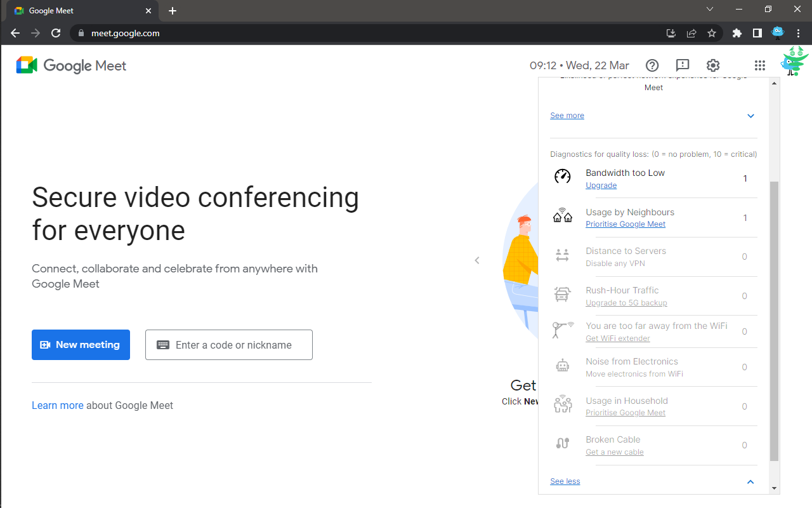
Task: Bookmark this tab with the star
Action: pos(712,33)
